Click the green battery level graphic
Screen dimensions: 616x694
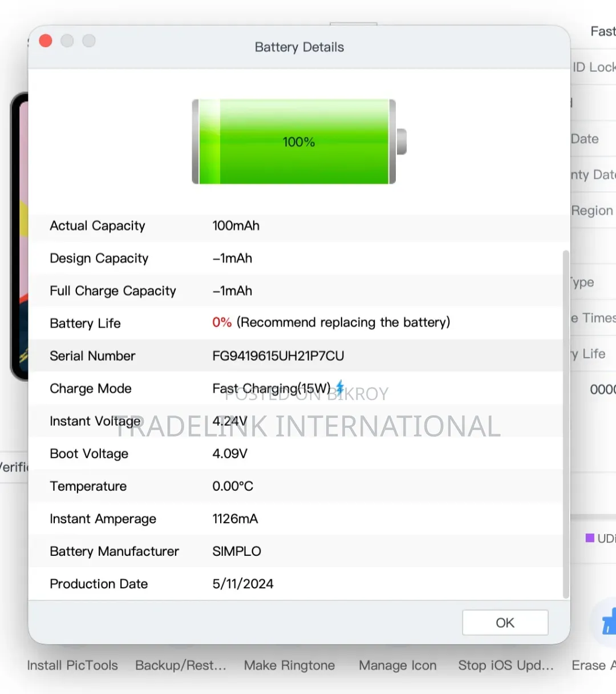299,142
